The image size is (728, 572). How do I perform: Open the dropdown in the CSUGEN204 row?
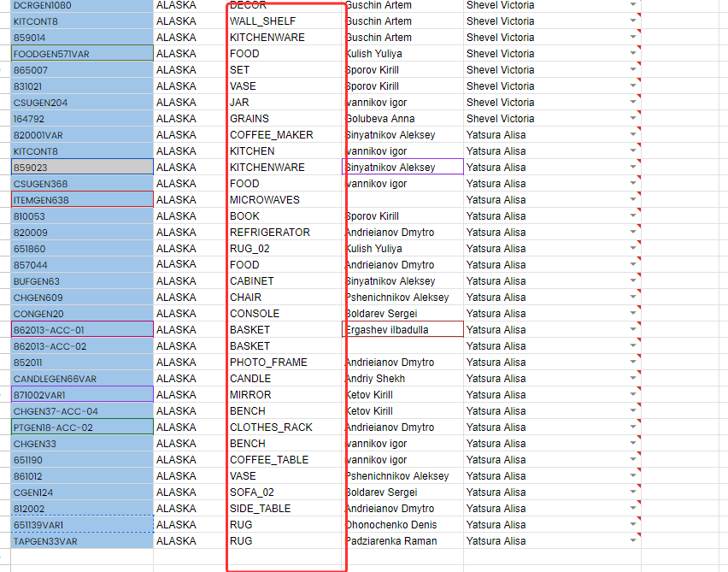[x=633, y=102]
